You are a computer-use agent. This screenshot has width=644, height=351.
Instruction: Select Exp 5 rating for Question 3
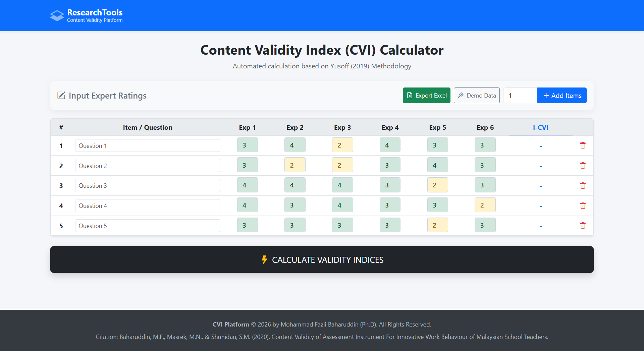[437, 185]
